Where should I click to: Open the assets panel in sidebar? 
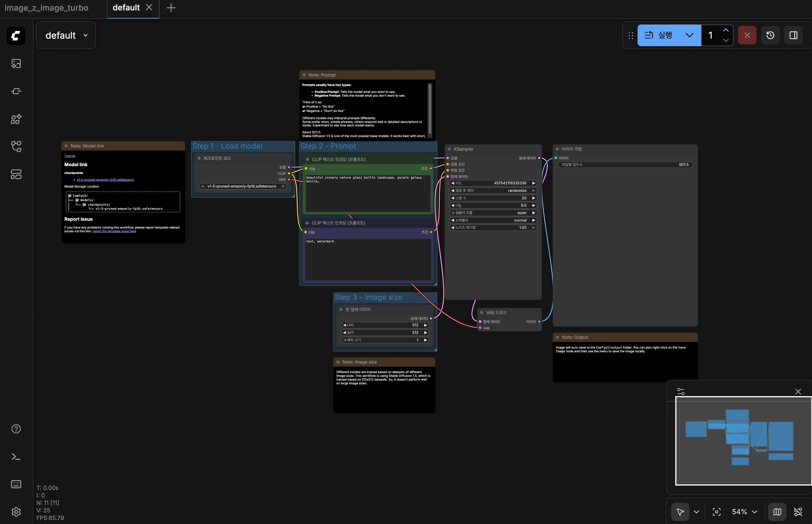16,64
